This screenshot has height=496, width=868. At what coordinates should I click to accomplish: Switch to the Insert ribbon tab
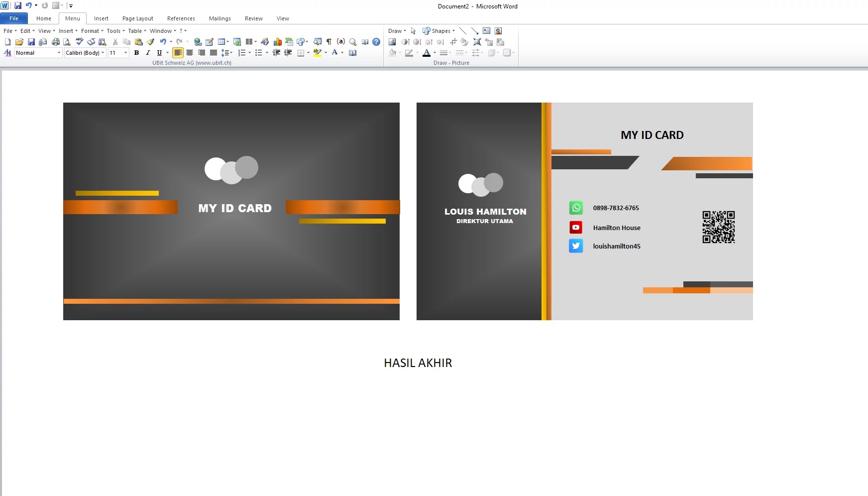pyautogui.click(x=101, y=18)
